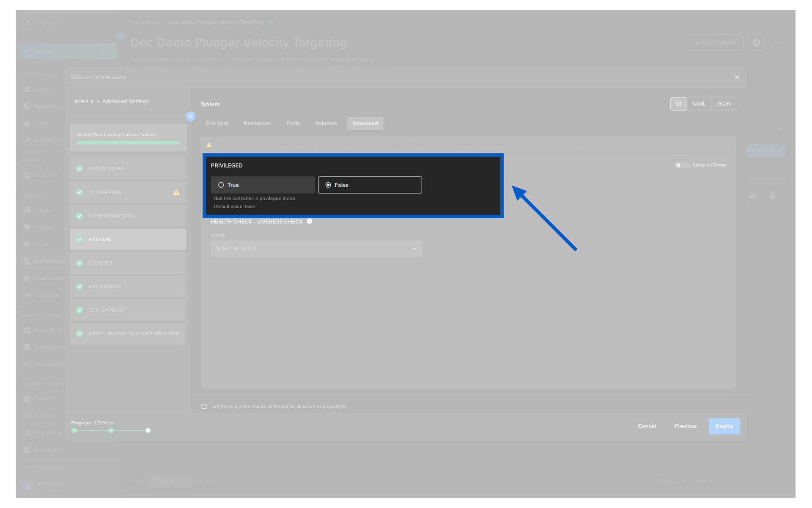Click the delete trash icon behind the dialog
812x508 pixels.
(x=772, y=196)
